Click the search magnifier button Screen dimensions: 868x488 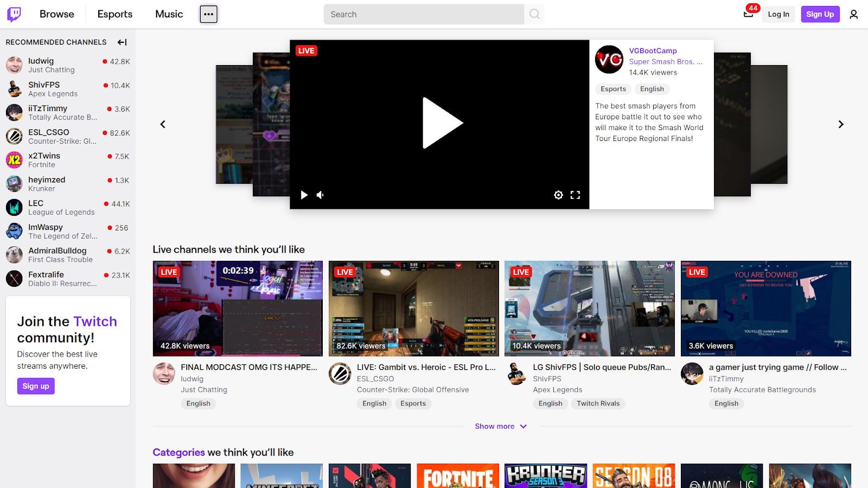(534, 14)
